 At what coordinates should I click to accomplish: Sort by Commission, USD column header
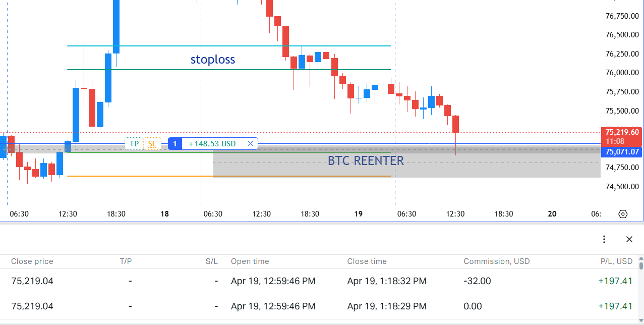pyautogui.click(x=496, y=261)
